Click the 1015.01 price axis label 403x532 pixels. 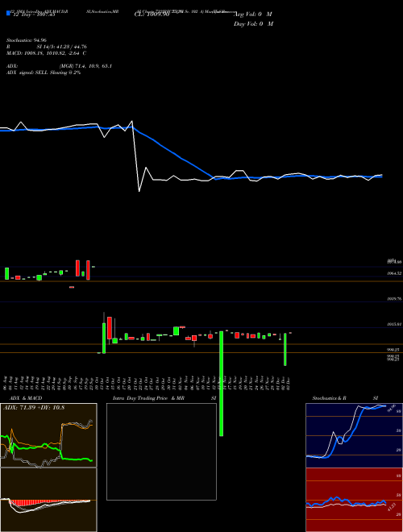[x=394, y=324]
